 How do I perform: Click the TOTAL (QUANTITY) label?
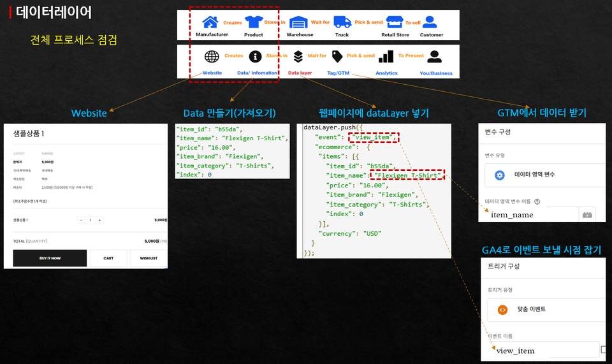31,241
